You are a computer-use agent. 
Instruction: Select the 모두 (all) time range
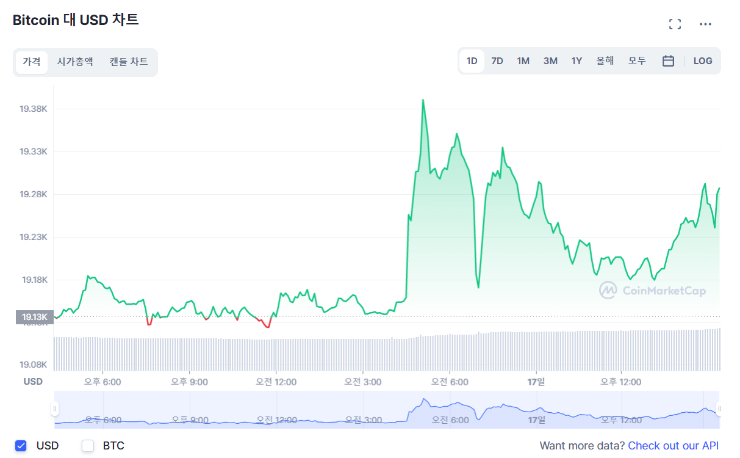(637, 61)
